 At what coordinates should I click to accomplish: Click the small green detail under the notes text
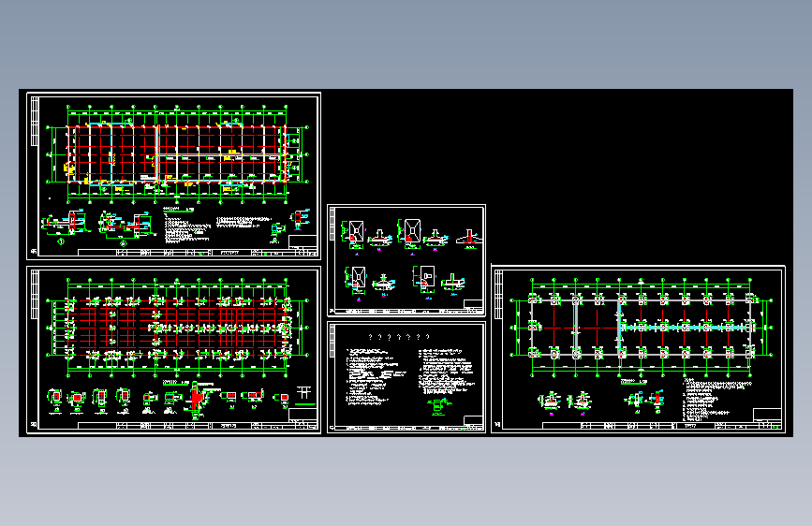[x=438, y=406]
